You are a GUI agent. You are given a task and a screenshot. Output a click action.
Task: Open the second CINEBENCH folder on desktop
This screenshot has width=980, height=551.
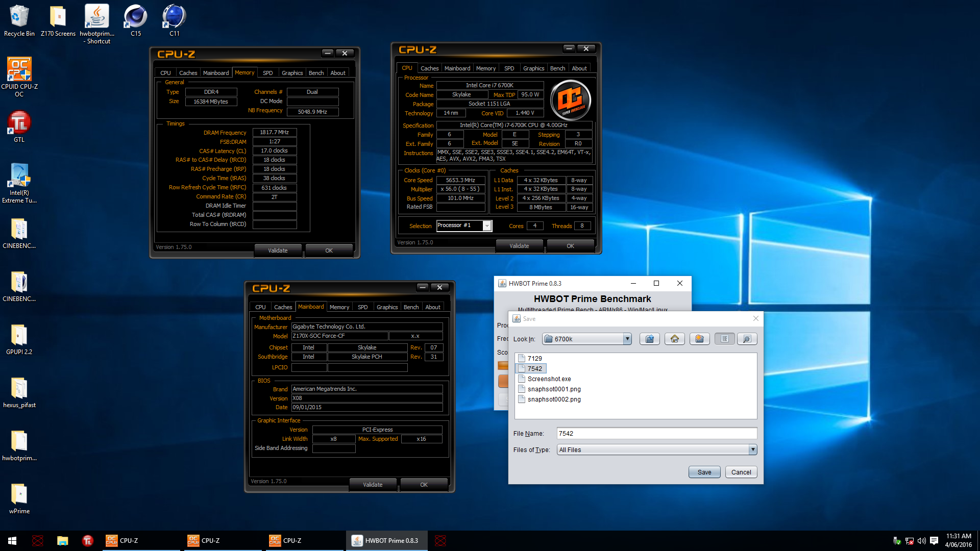tap(19, 287)
